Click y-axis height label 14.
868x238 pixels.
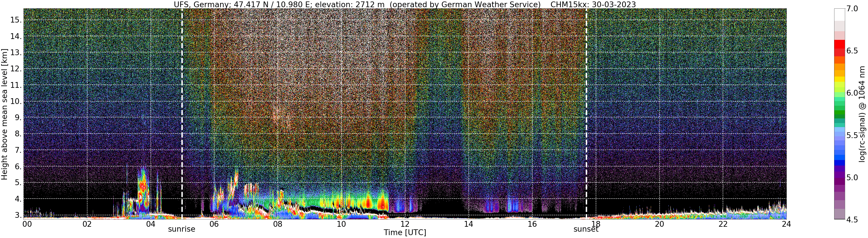pyautogui.click(x=16, y=36)
